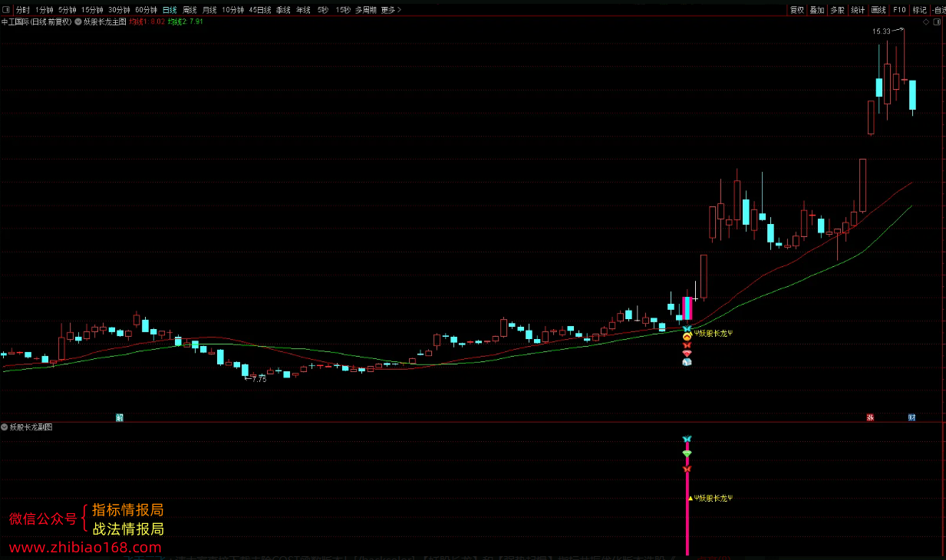Click the red butterfly icon in sub-chart

pos(687,468)
